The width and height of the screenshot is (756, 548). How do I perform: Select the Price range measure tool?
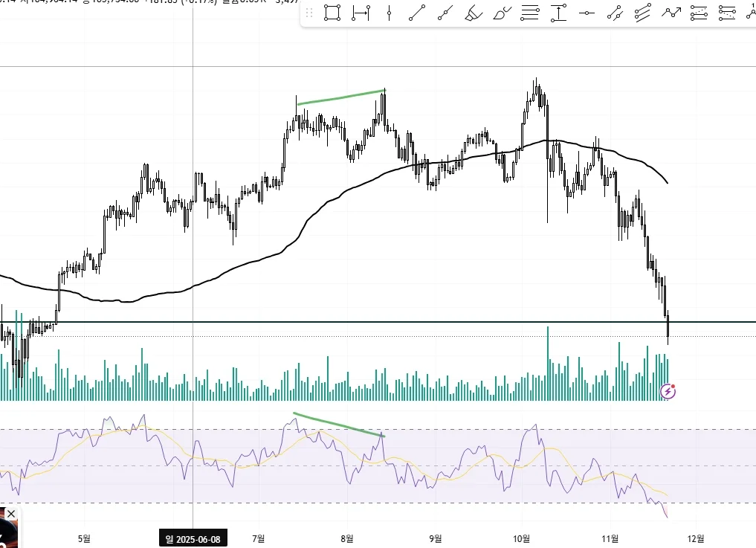(558, 13)
